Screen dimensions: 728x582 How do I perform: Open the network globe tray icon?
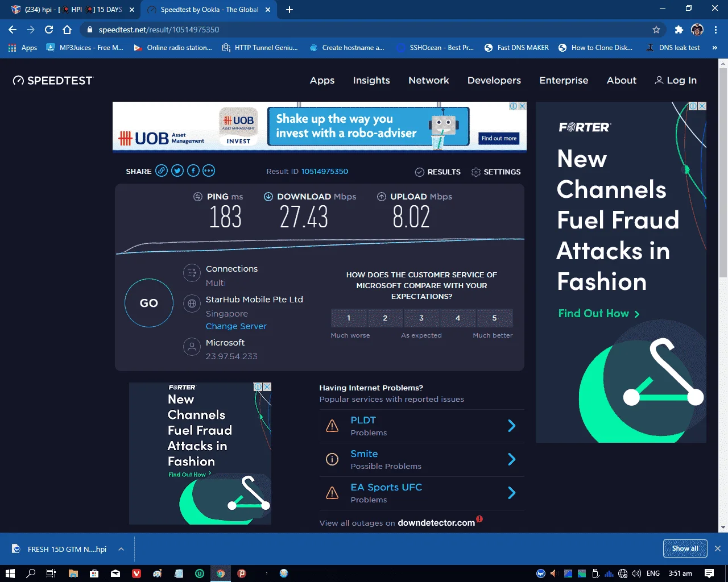[x=623, y=573]
